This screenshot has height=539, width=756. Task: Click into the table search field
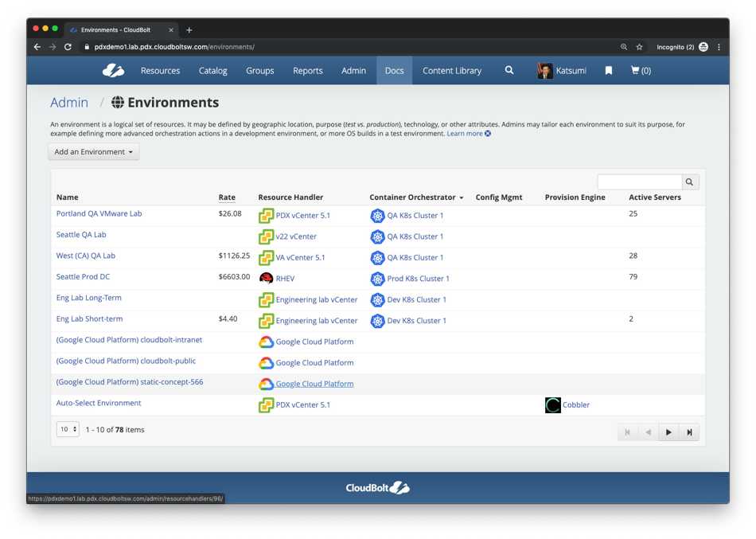(x=639, y=182)
